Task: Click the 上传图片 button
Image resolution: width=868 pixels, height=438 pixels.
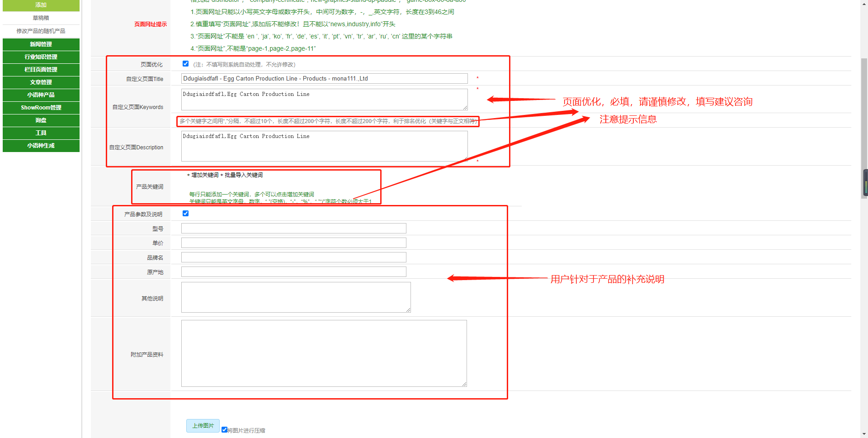Action: click(x=203, y=426)
